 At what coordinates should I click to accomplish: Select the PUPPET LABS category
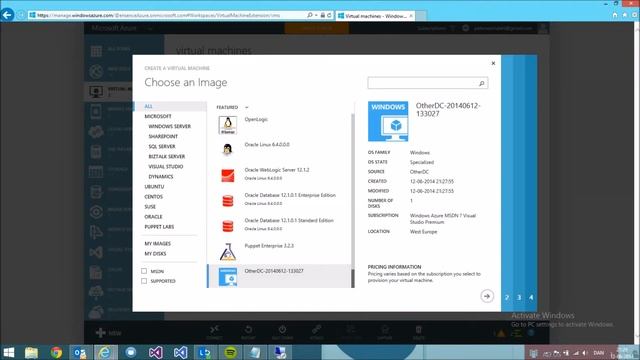tap(159, 227)
